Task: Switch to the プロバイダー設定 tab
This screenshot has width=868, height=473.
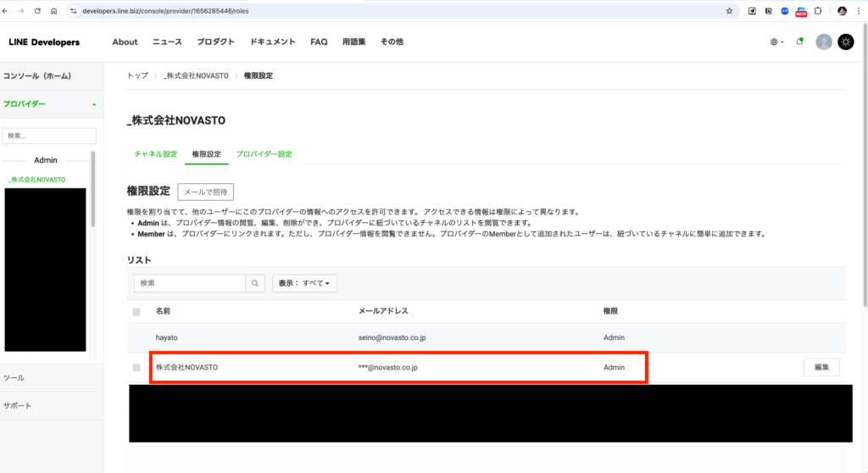Action: coord(264,154)
